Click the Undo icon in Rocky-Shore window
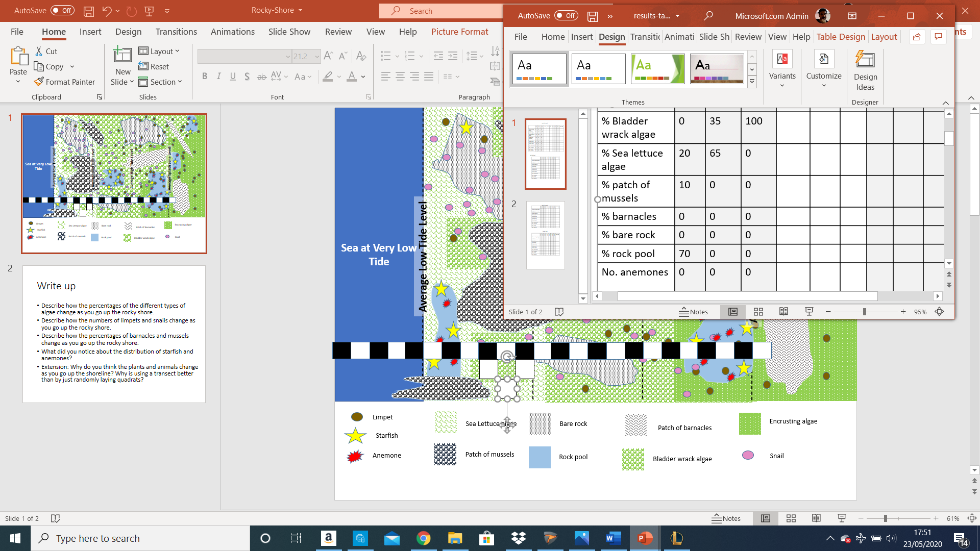Image resolution: width=980 pixels, height=551 pixels. 106,10
